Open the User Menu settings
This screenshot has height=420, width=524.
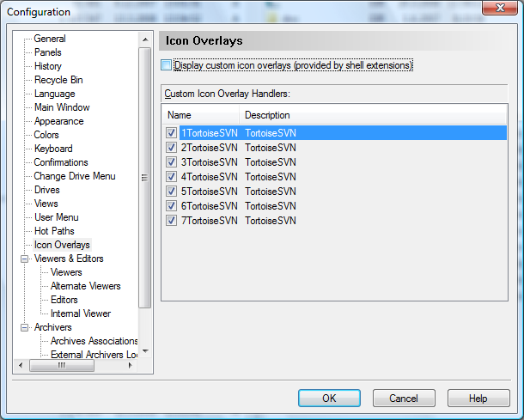pos(57,217)
